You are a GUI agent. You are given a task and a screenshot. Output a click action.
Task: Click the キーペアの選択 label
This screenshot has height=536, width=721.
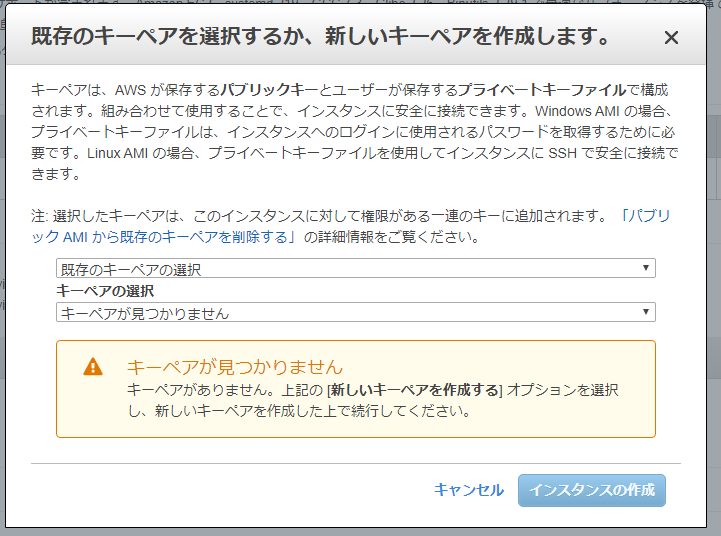105,291
